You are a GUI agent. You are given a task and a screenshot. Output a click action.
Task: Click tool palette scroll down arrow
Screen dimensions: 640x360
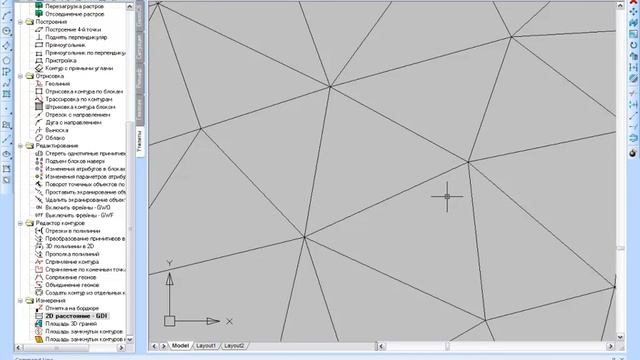tap(130, 339)
